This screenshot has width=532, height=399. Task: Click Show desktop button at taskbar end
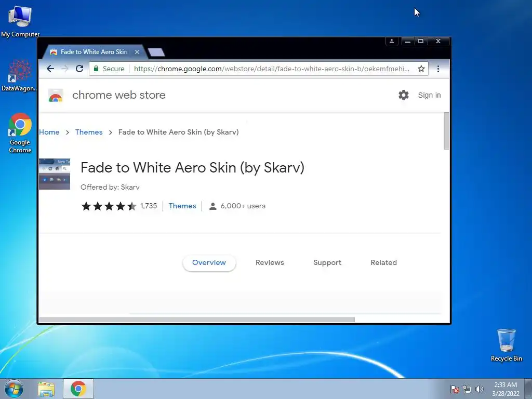[x=528, y=389]
